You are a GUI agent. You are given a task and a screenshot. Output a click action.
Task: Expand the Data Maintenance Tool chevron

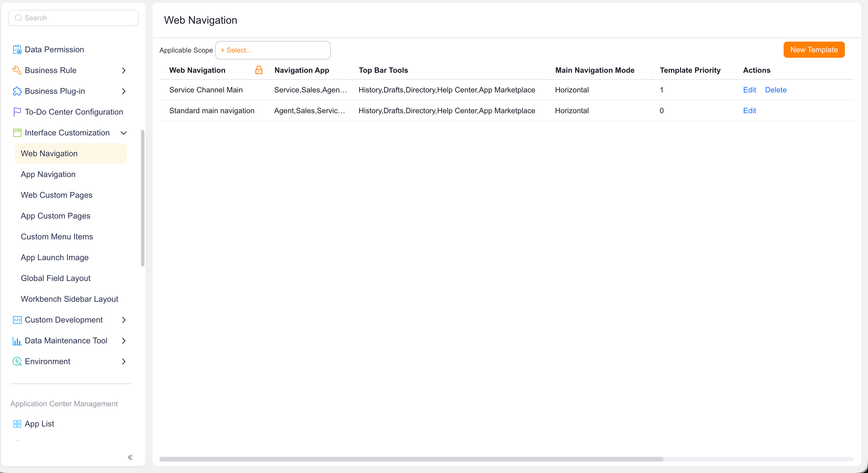tap(124, 341)
